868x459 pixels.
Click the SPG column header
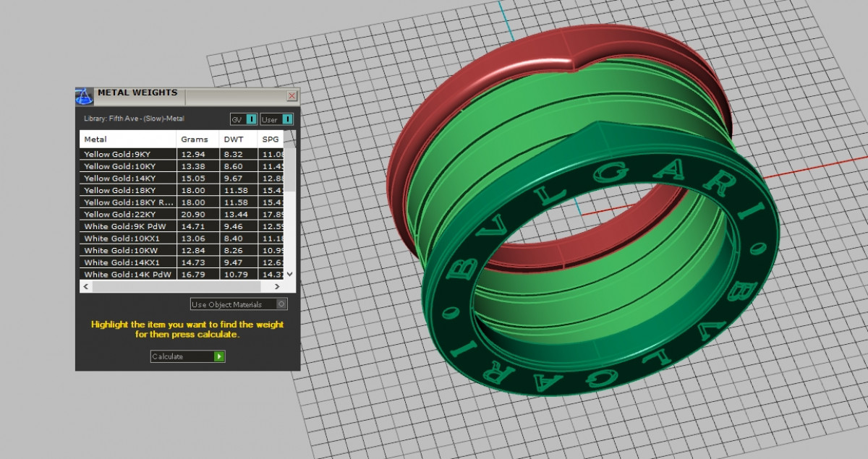pyautogui.click(x=271, y=139)
